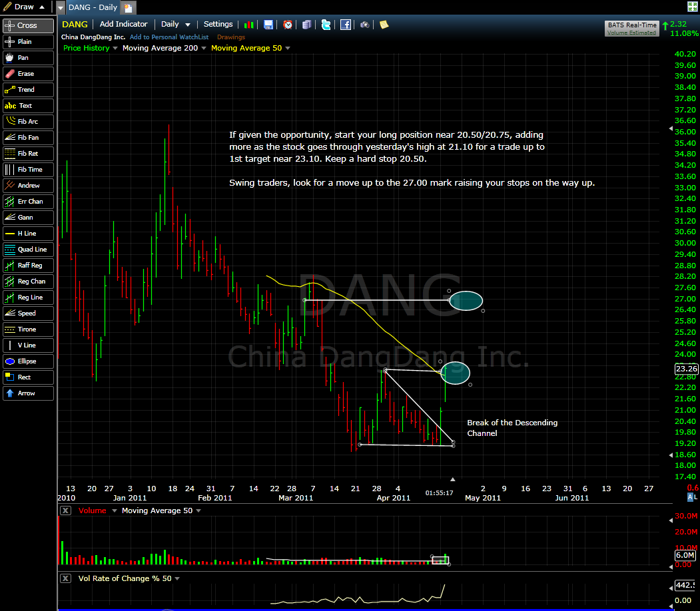Open the Drawings link

231,37
